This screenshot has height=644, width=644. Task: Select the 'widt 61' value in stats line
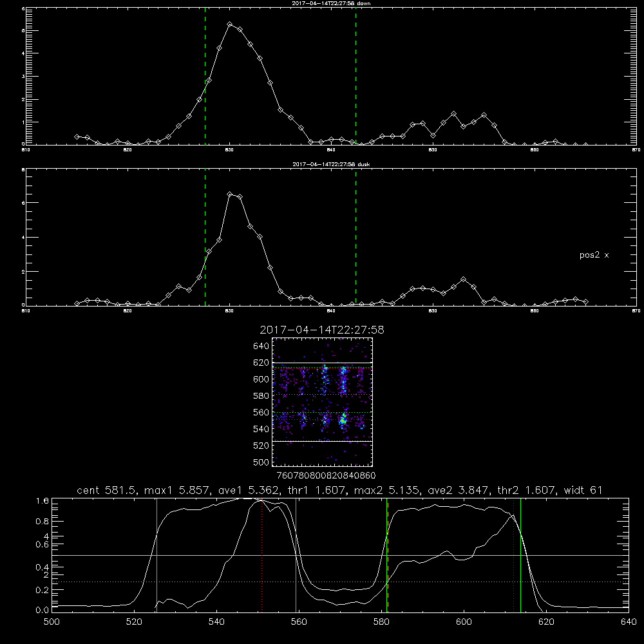point(583,490)
